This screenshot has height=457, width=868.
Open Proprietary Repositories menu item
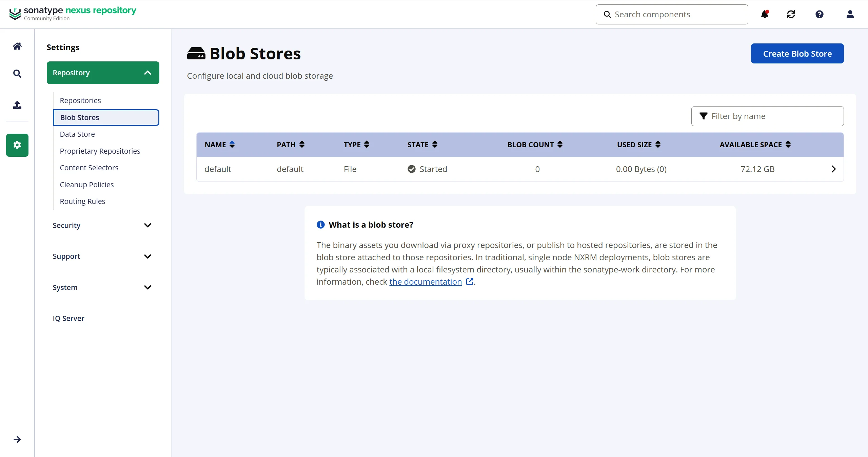click(x=100, y=151)
